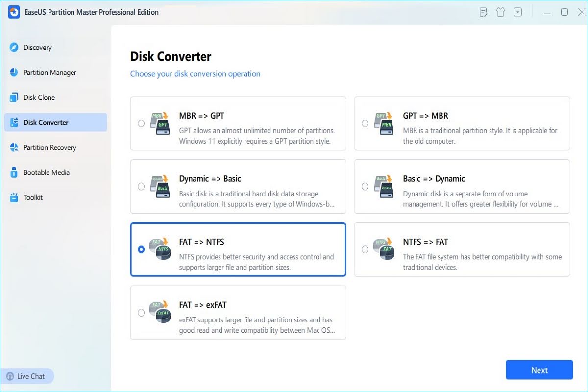Click the FAT to NTFS disk icon

[x=160, y=249]
